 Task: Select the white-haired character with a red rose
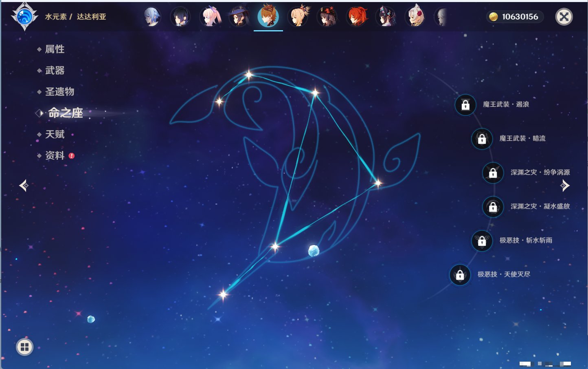(x=415, y=17)
